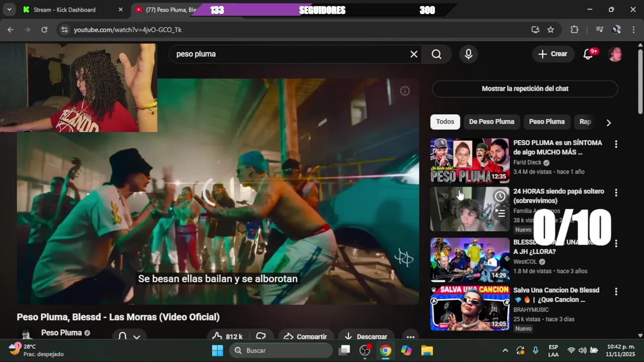
Task: Open YouTube account avatar menu
Action: [615, 54]
